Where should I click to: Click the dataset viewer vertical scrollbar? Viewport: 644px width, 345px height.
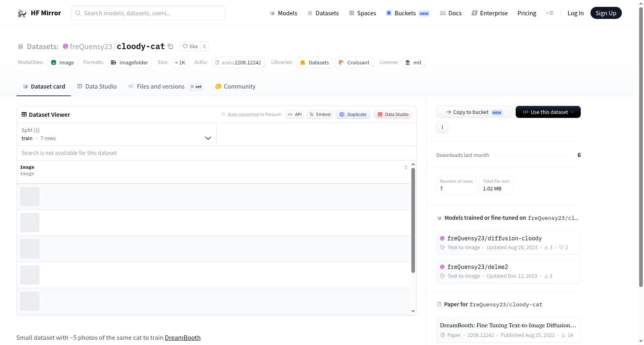click(x=413, y=220)
